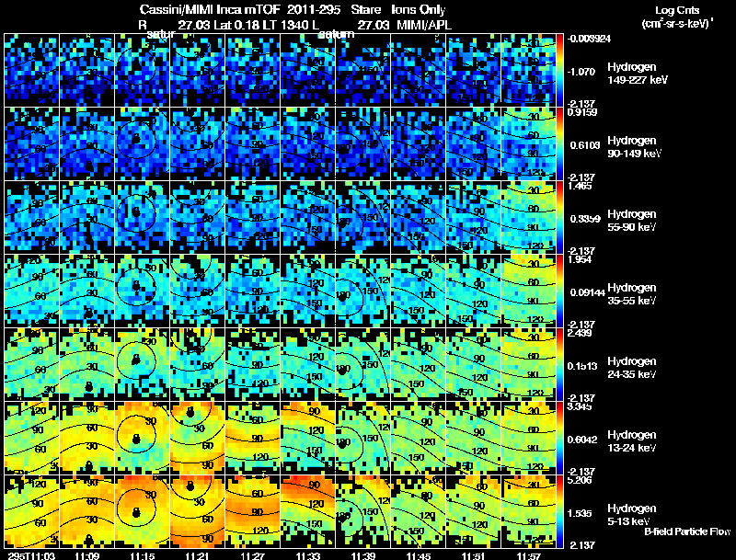This screenshot has height=560, width=736.
Task: Click the Hydrogen 90-149 keV color bar
Action: pos(559,144)
